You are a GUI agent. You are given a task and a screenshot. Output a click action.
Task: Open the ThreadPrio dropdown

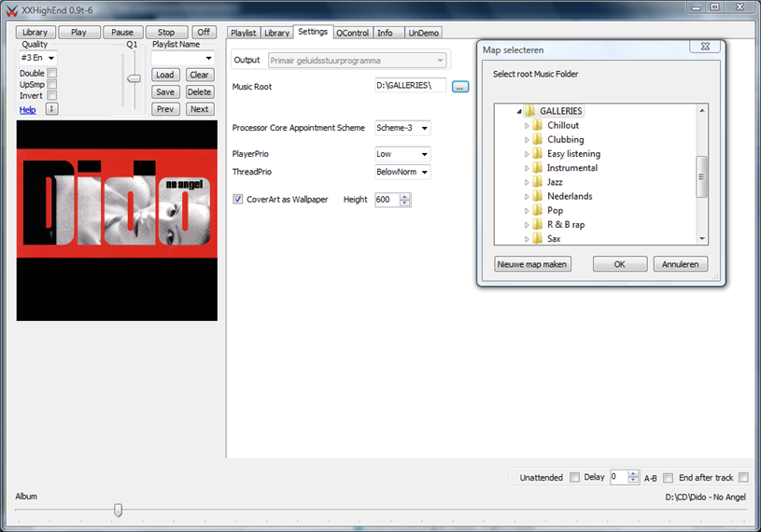(x=402, y=172)
